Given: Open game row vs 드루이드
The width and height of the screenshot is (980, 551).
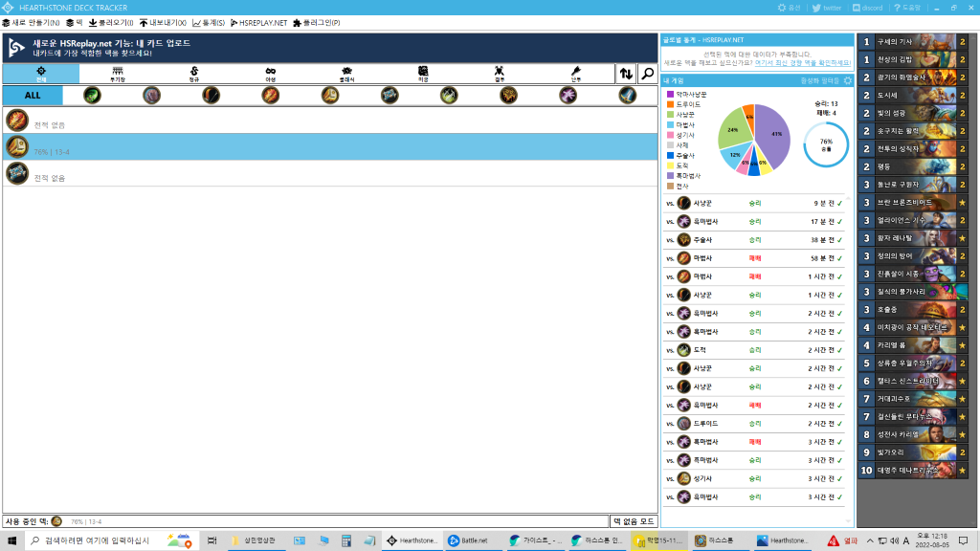Looking at the screenshot, I should 754,424.
